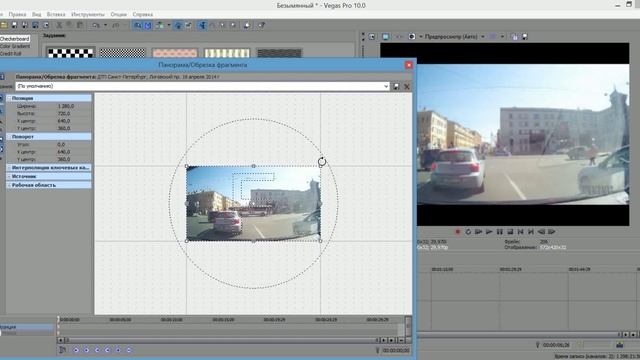
Task: Save the Pan/Crop preset with disk icon
Action: pyautogui.click(x=396, y=87)
